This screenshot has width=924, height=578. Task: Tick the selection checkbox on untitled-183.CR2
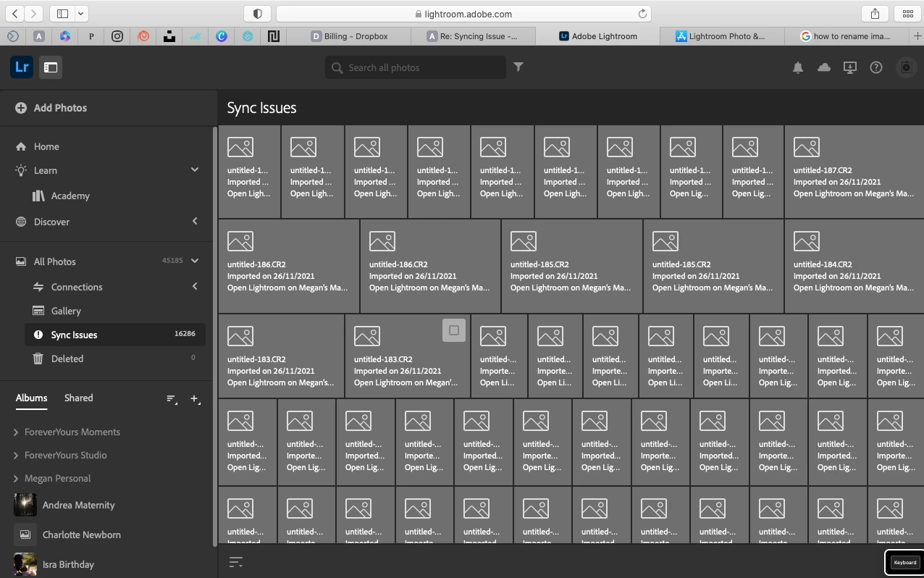pyautogui.click(x=454, y=330)
